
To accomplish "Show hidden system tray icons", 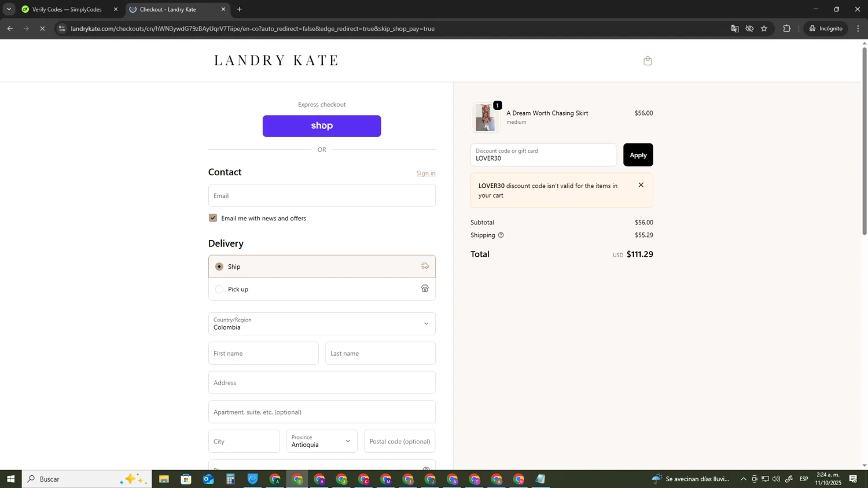I will tap(744, 479).
